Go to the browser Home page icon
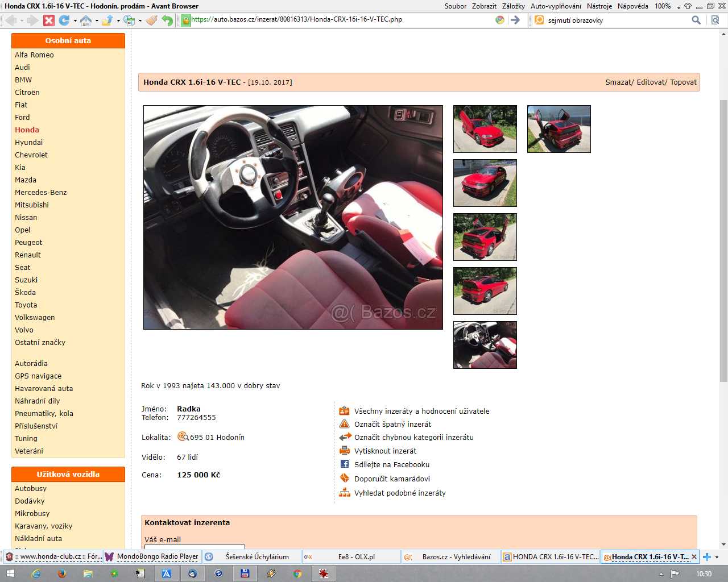The height and width of the screenshot is (582, 728). click(x=86, y=20)
